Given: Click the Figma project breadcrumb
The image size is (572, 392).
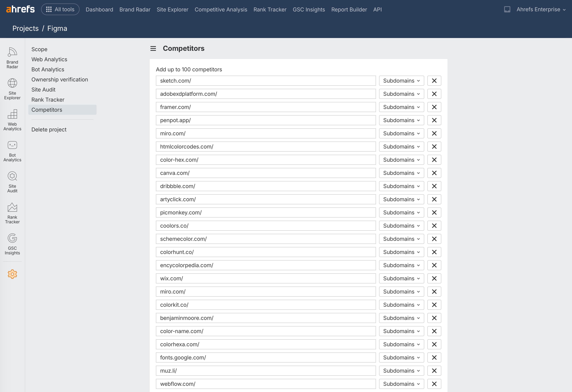Looking at the screenshot, I should click(x=57, y=28).
